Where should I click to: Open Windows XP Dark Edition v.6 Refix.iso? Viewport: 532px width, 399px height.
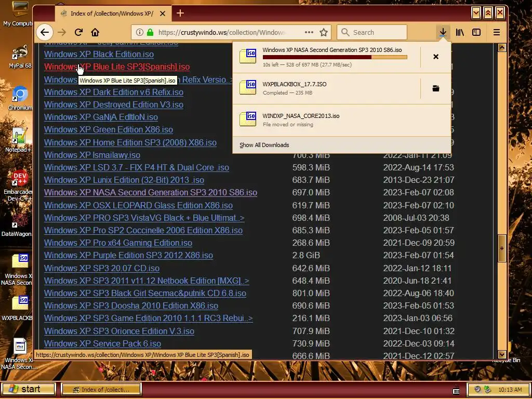click(x=114, y=92)
